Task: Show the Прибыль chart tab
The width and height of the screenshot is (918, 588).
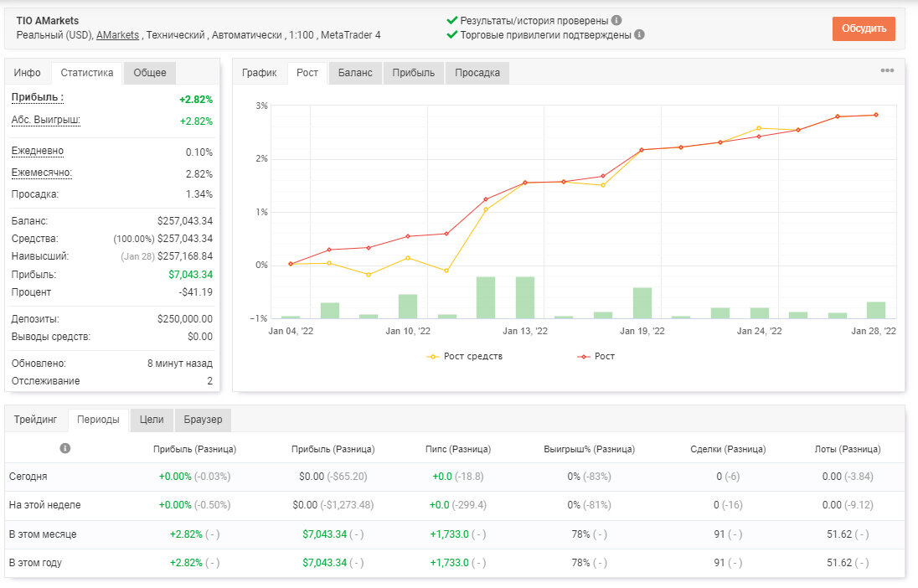Action: click(x=413, y=73)
